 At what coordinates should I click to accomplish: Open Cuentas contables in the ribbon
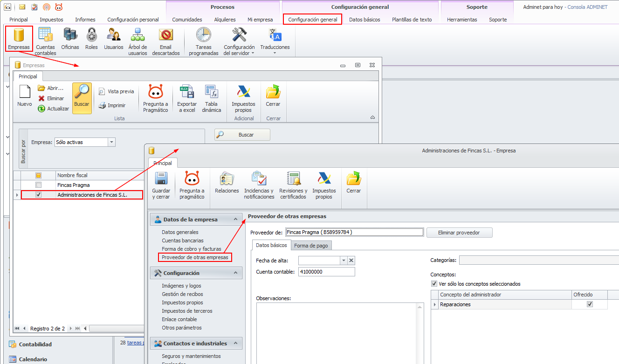click(45, 41)
